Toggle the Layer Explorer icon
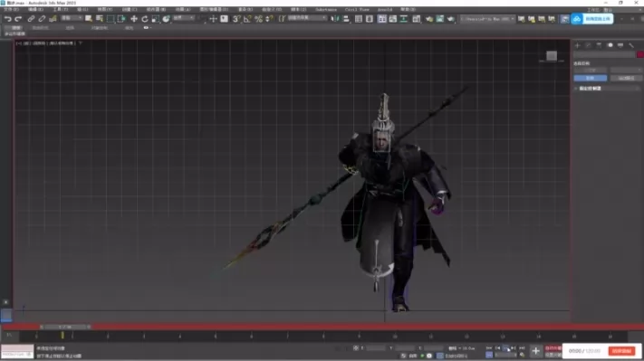The height and width of the screenshot is (361, 644). [370, 19]
